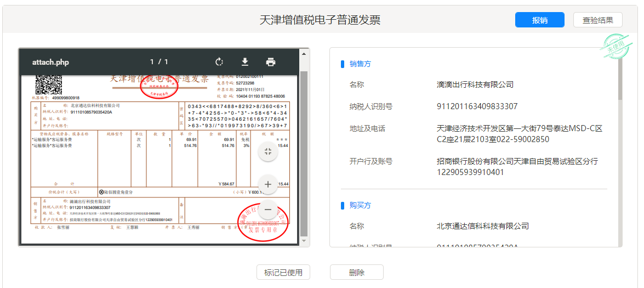Click the green 未使用 stamp
This screenshot has width=644, height=288.
tap(615, 45)
